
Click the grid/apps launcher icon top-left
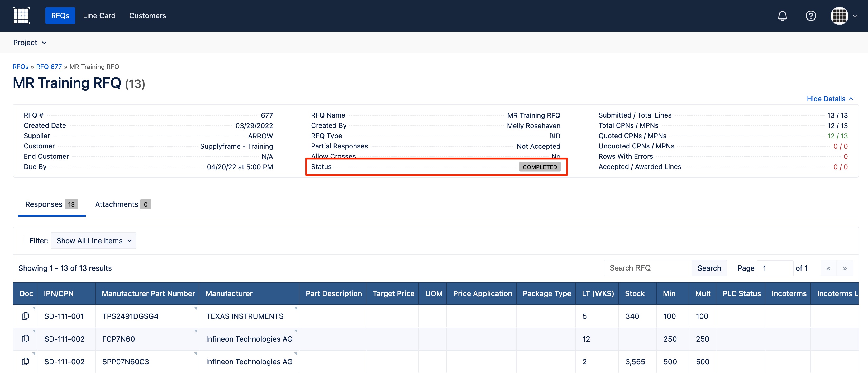point(21,16)
